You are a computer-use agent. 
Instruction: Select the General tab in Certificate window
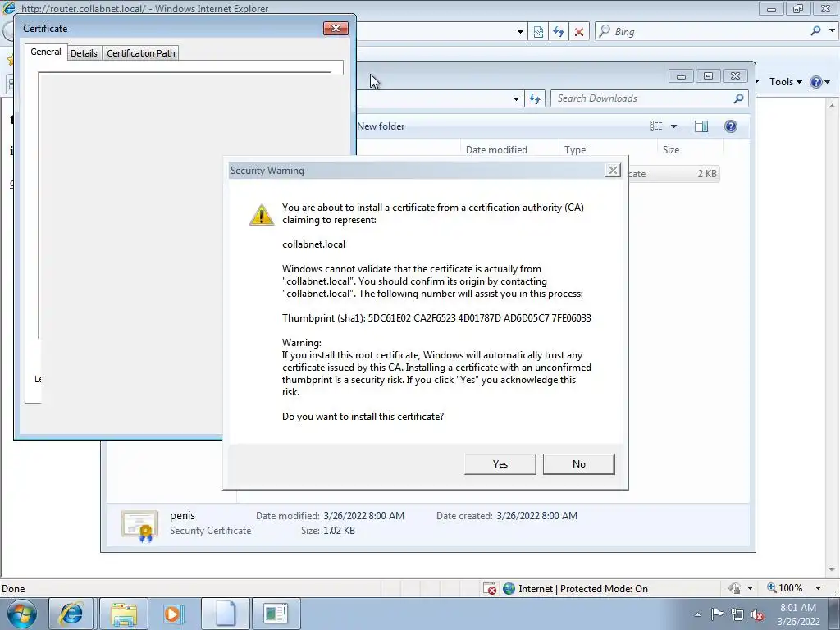click(46, 52)
